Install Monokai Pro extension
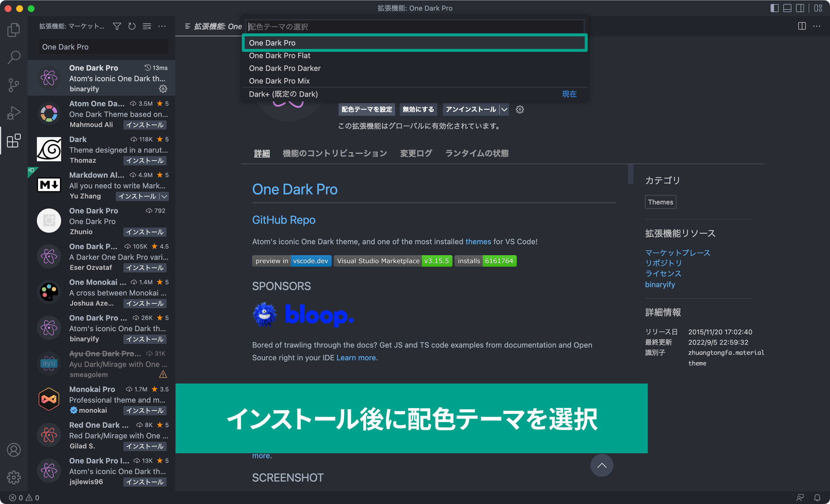This screenshot has width=830, height=504. click(145, 410)
